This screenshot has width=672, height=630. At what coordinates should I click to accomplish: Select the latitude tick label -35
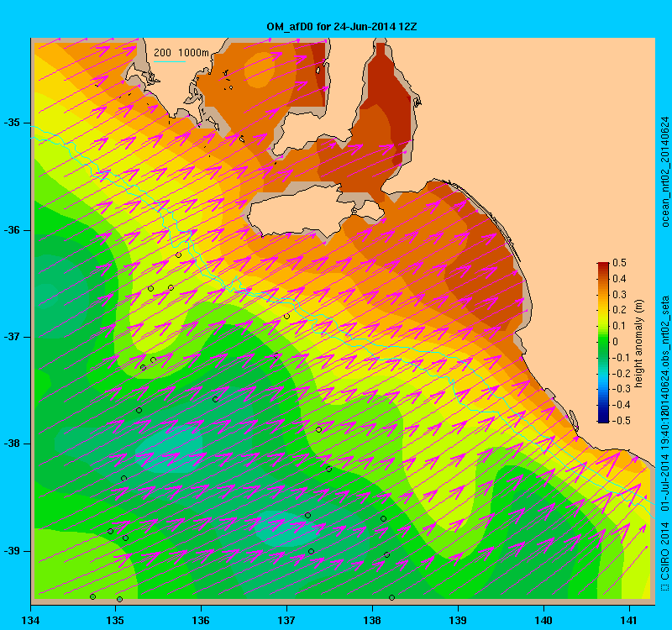(x=12, y=123)
